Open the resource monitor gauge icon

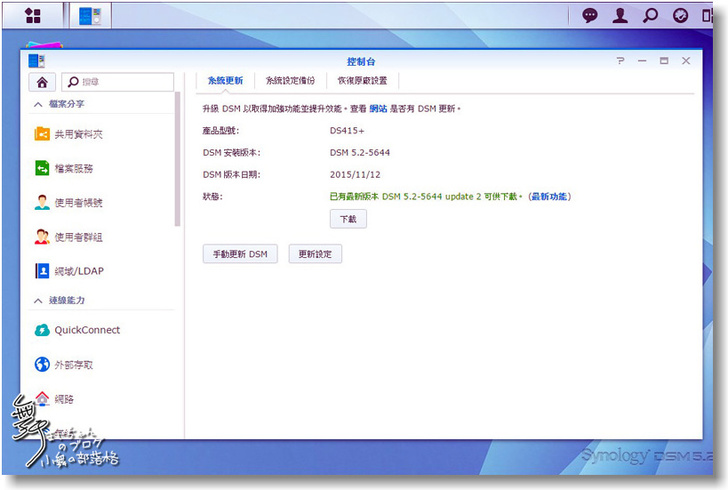click(x=680, y=15)
